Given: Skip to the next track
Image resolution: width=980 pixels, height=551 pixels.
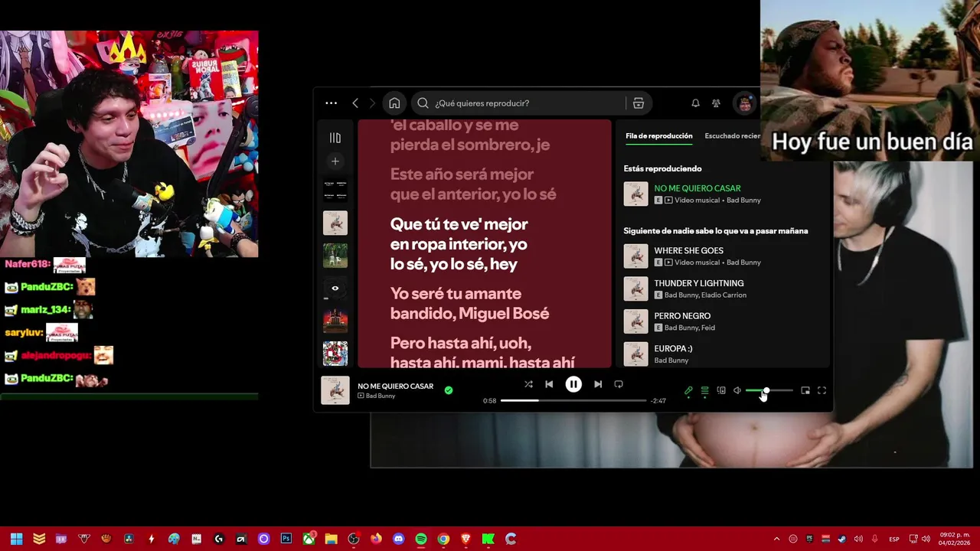Looking at the screenshot, I should coord(598,384).
